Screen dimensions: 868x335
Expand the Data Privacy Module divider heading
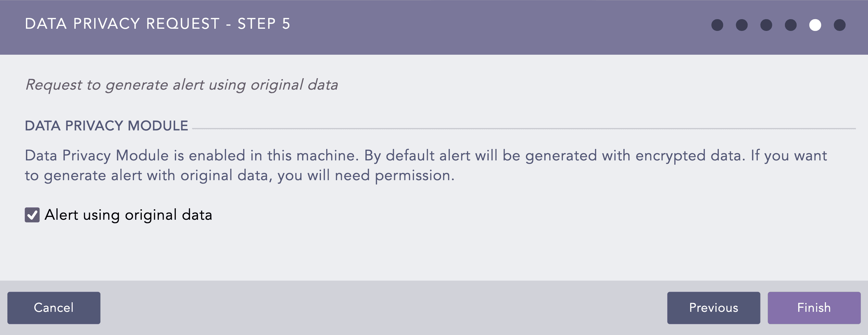click(x=105, y=126)
